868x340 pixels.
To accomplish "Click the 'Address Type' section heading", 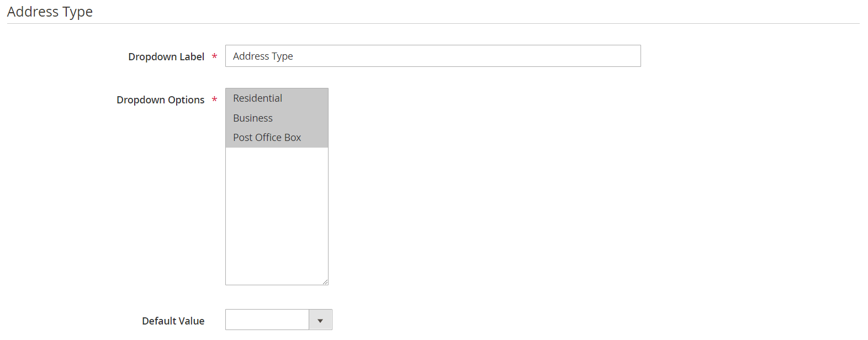I will point(50,12).
